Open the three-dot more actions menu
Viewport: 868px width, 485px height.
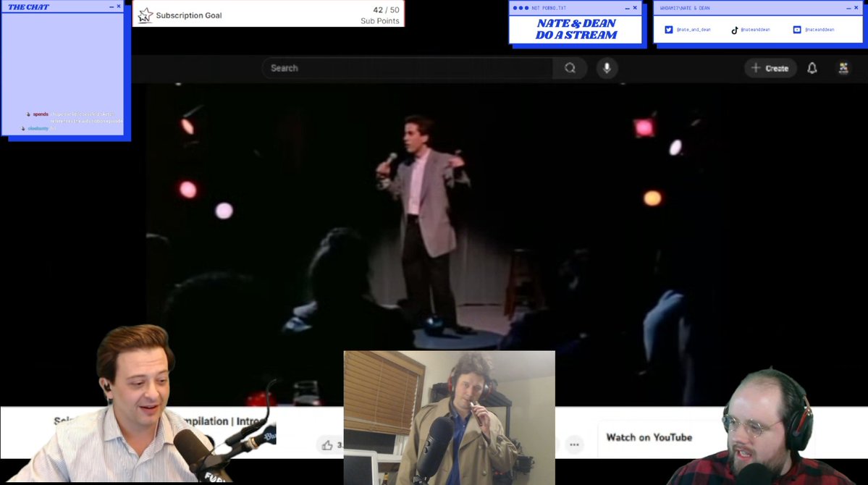(574, 444)
